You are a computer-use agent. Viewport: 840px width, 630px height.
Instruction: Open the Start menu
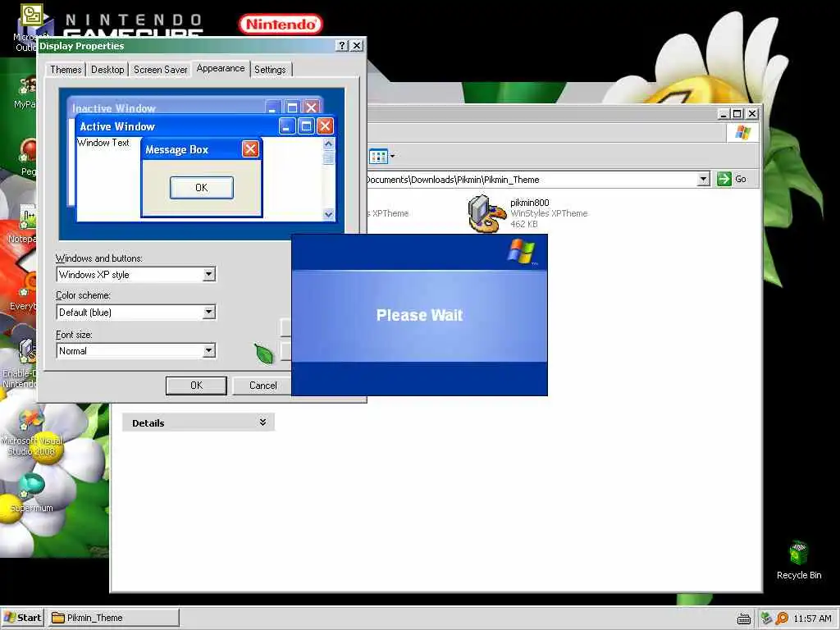coord(22,618)
